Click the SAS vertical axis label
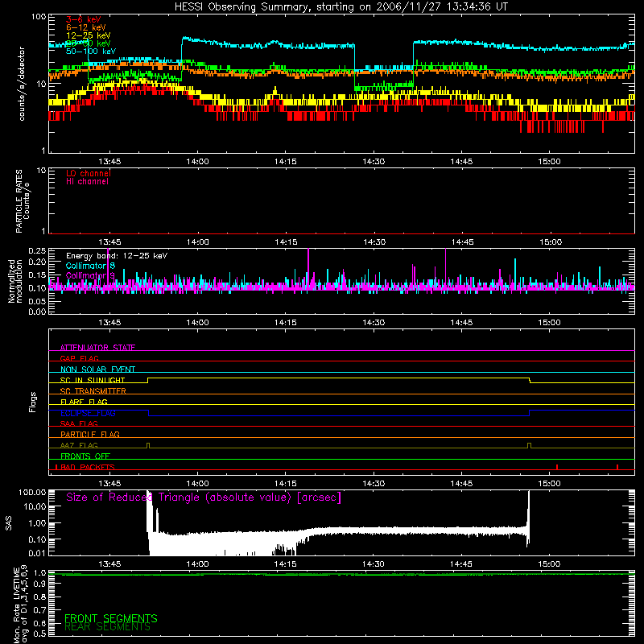 pos(9,523)
